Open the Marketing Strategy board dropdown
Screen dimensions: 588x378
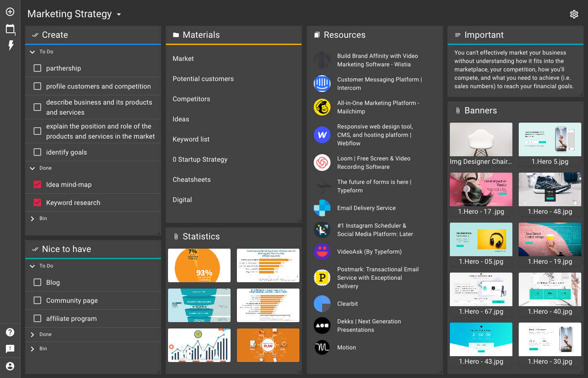118,14
